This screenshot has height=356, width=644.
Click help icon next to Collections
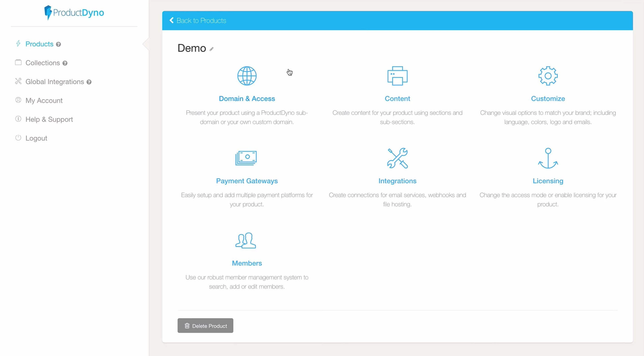65,63
